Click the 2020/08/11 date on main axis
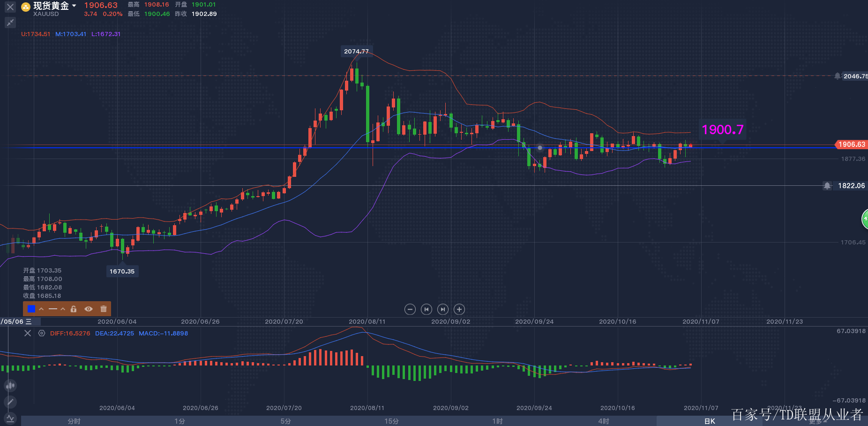The image size is (868, 426). [367, 321]
